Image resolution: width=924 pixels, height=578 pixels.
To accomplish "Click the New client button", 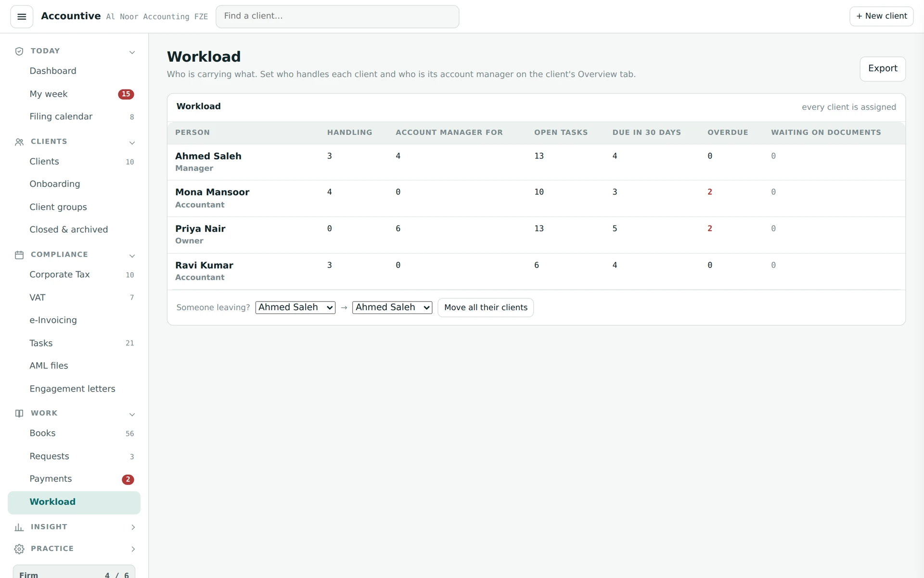I will [881, 16].
